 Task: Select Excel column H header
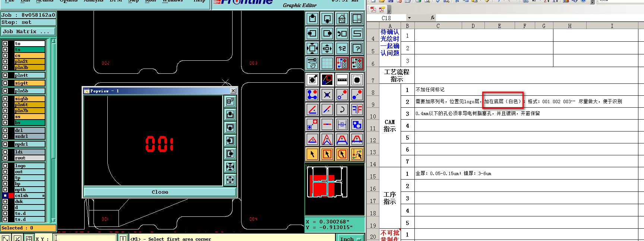pos(570,26)
